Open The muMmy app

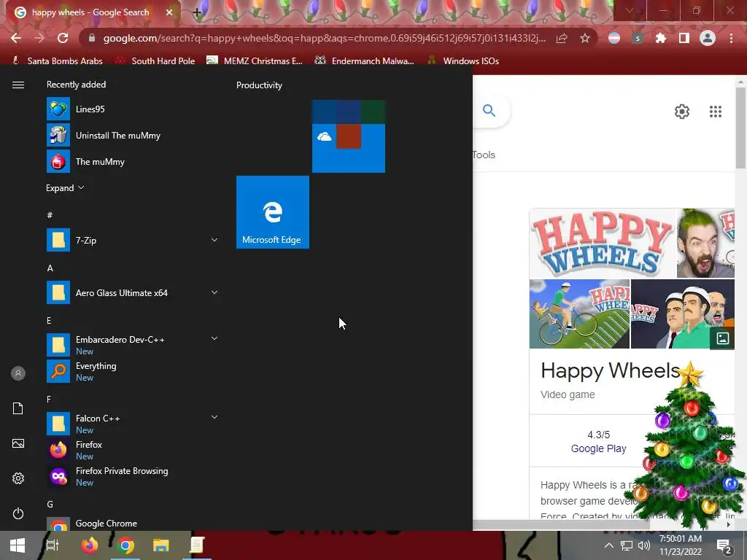point(132,161)
